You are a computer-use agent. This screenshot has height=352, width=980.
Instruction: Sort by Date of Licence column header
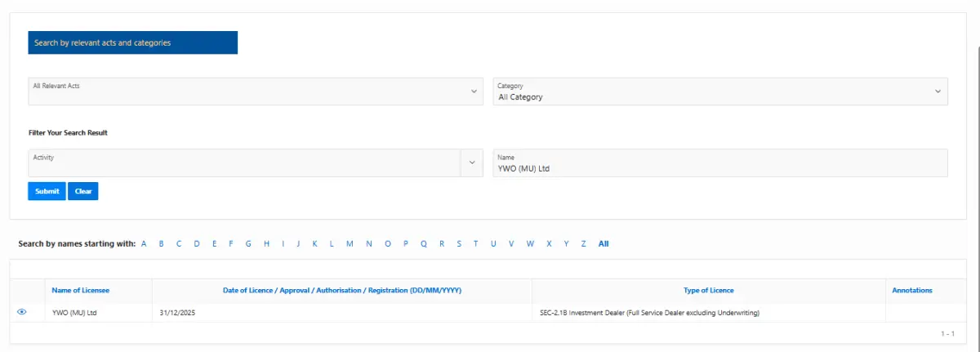tap(341, 290)
